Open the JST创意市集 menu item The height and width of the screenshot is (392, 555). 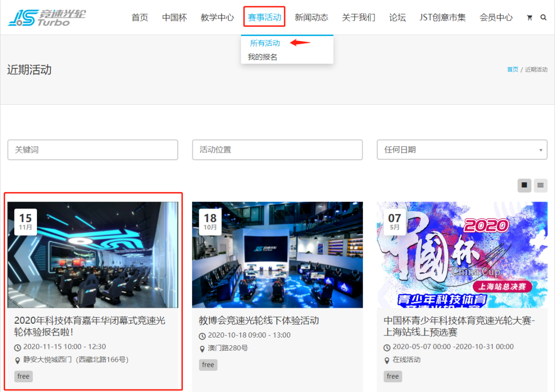click(443, 17)
